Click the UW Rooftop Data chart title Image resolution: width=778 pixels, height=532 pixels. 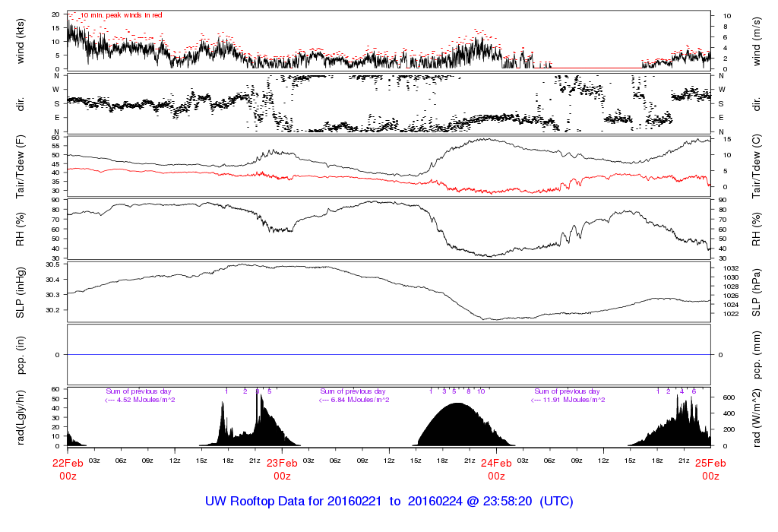point(389,502)
